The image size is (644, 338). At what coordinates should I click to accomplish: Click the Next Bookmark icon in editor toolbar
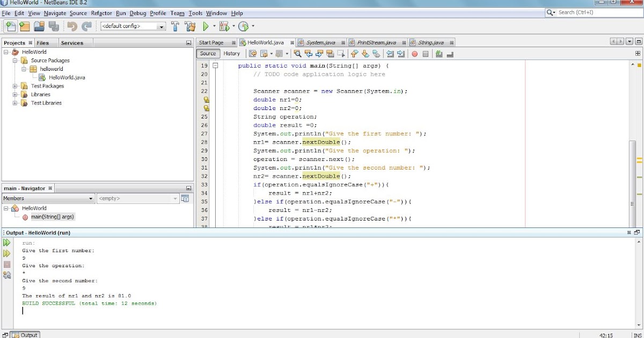[x=364, y=53]
